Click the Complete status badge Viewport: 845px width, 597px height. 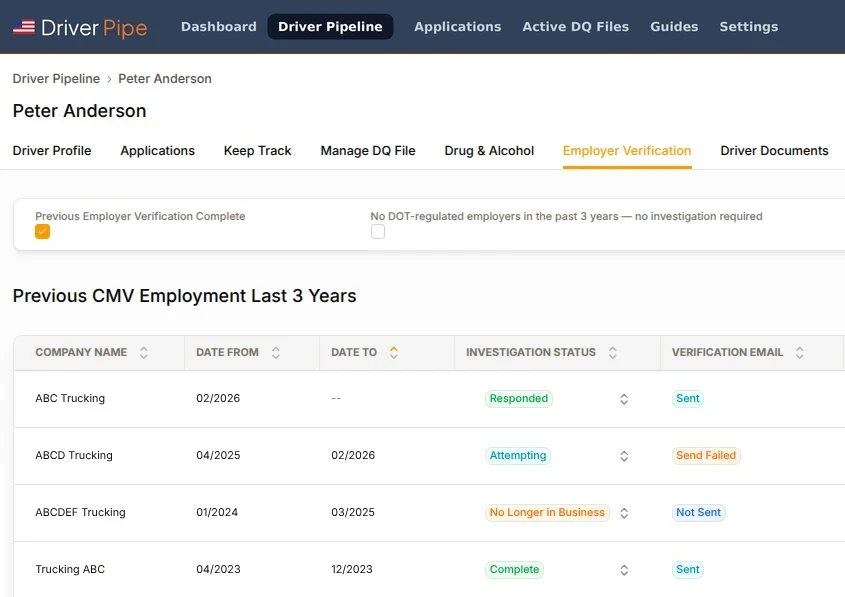pos(514,570)
